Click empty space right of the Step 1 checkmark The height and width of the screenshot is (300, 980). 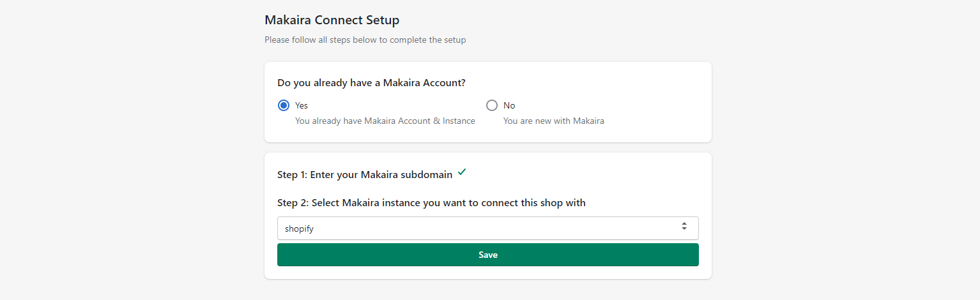575,174
